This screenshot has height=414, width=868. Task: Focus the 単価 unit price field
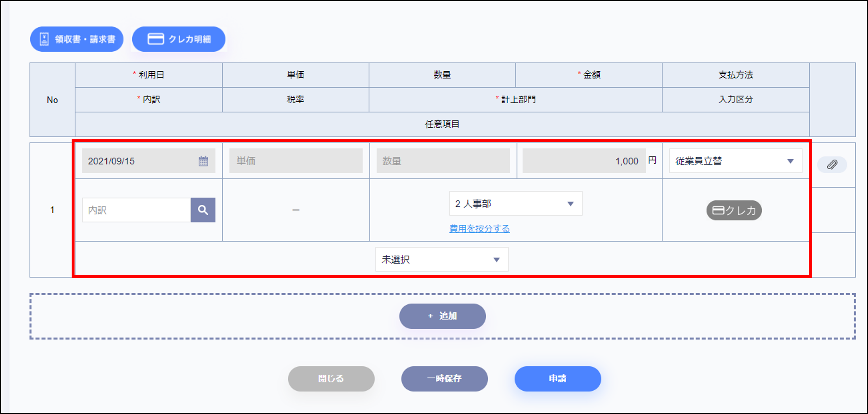(x=295, y=161)
